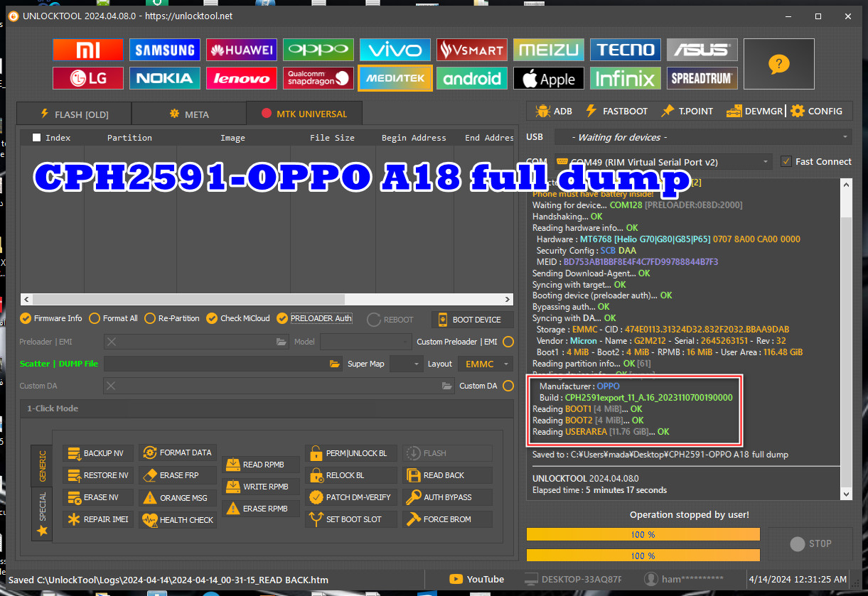This screenshot has width=868, height=596.
Task: Open the T.POINT tool
Action: pyautogui.click(x=687, y=111)
